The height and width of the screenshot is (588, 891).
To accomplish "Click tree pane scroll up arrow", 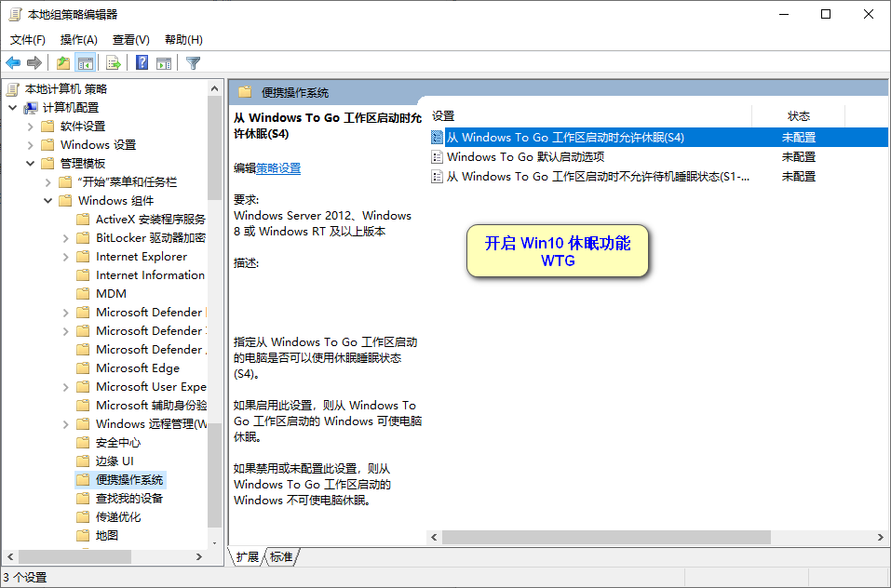I will pos(214,88).
